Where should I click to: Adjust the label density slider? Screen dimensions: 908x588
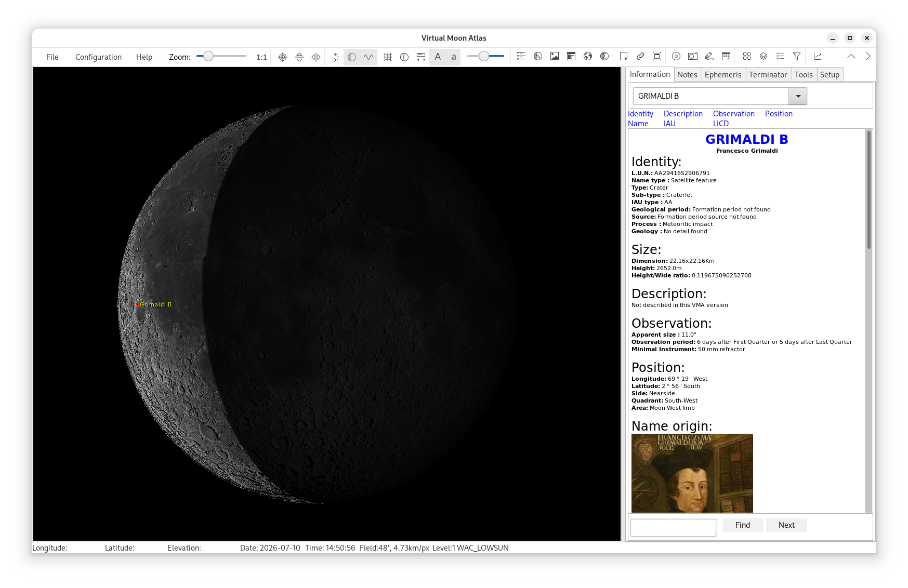pos(485,57)
